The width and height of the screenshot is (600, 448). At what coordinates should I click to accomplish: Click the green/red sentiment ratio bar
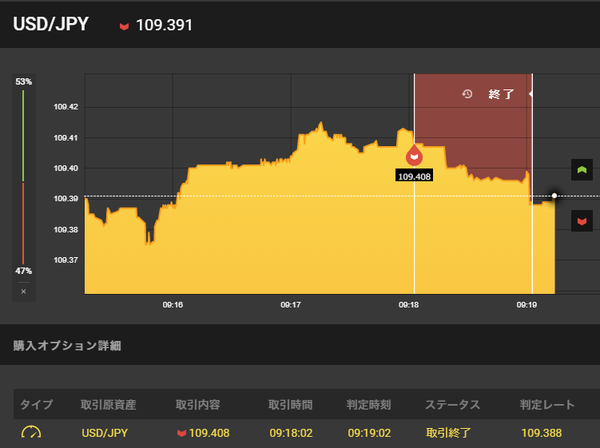pyautogui.click(x=23, y=177)
